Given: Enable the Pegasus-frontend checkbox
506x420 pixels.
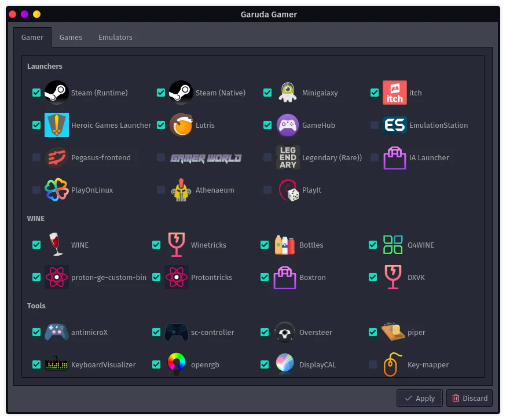Looking at the screenshot, I should click(x=36, y=157).
